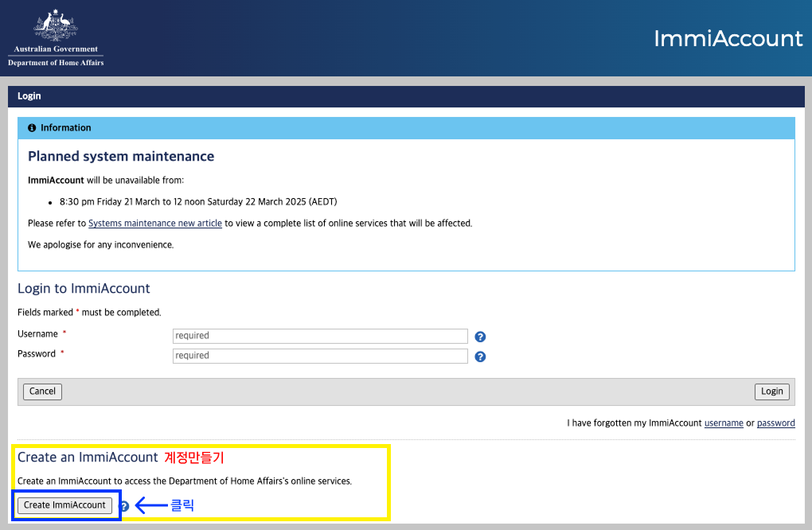Click the Login button

point(771,392)
